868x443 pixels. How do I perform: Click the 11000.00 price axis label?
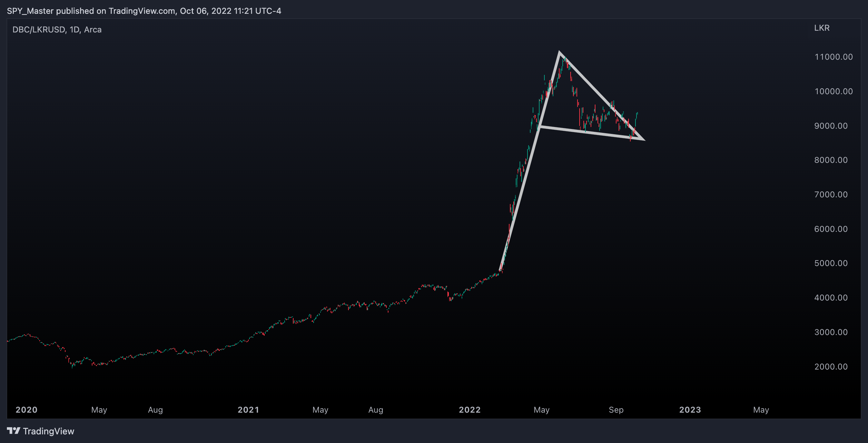point(834,57)
